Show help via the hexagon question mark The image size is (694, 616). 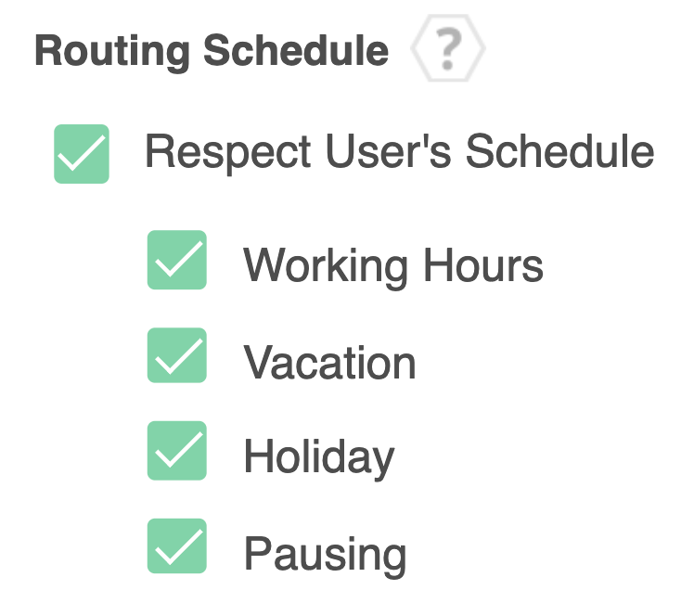click(448, 53)
